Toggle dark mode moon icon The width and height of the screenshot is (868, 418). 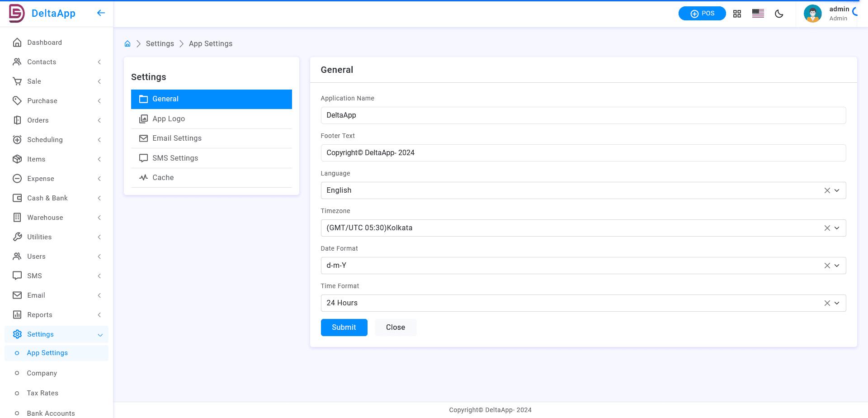[779, 14]
